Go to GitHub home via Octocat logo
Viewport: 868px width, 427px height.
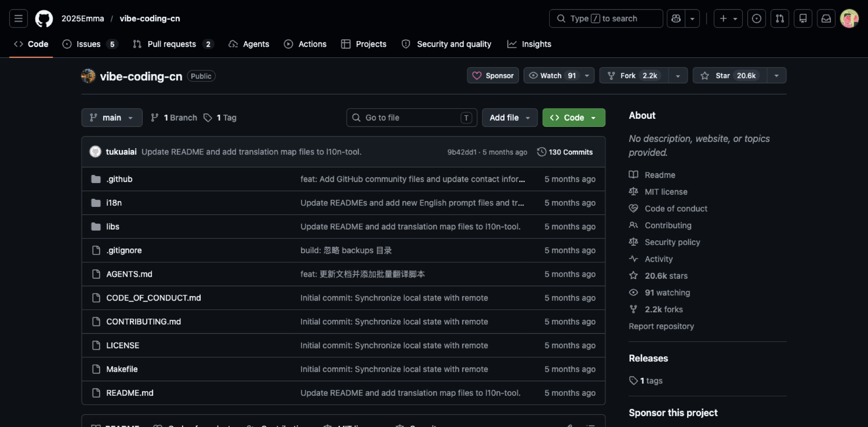click(x=44, y=19)
